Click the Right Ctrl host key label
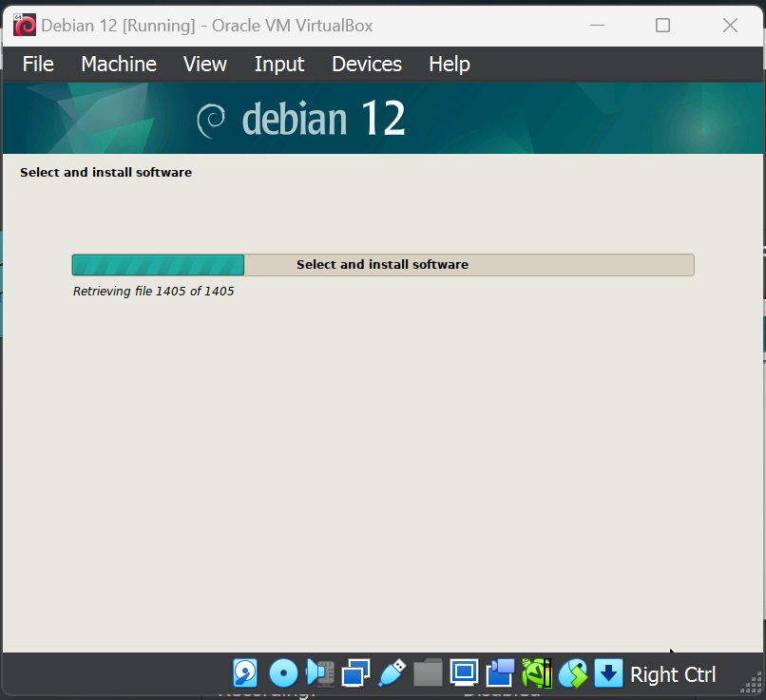Viewport: 766px width, 700px height. click(x=673, y=674)
